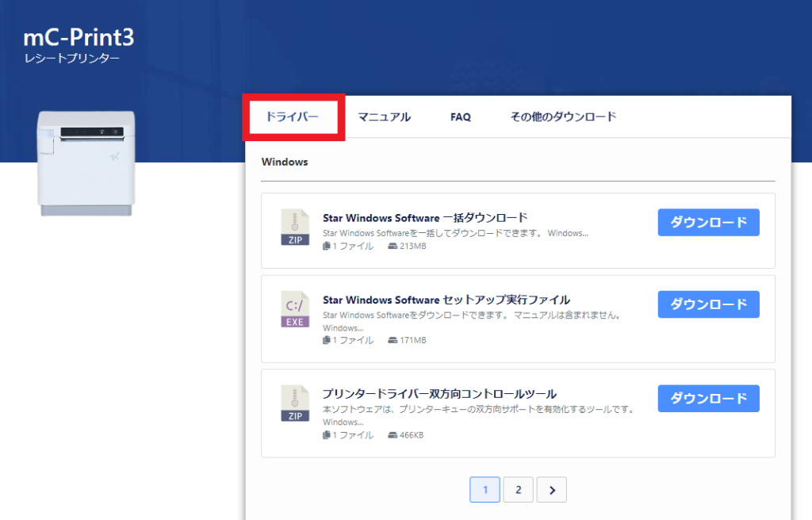Select the その他のダウンロード tab
This screenshot has height=520, width=812.
(564, 117)
